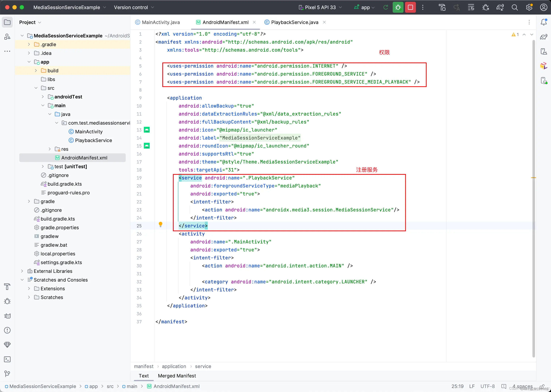Image resolution: width=551 pixels, height=392 pixels.
Task: Switch to the Merged Manifest tab
Action: coord(177,376)
